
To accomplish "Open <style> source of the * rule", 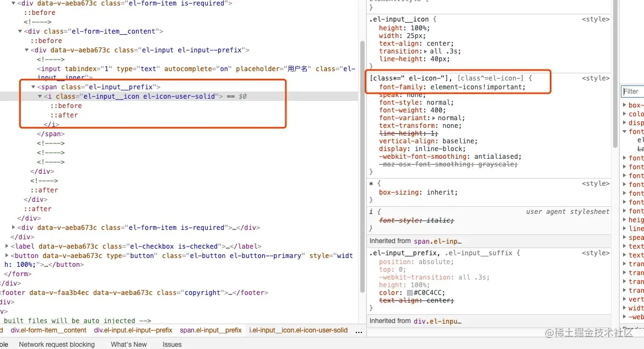I will (x=596, y=184).
